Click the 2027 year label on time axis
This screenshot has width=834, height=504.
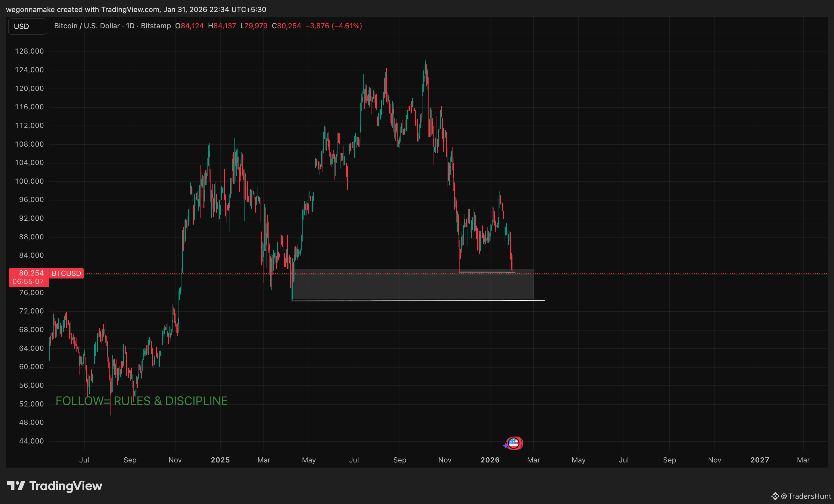click(x=760, y=460)
